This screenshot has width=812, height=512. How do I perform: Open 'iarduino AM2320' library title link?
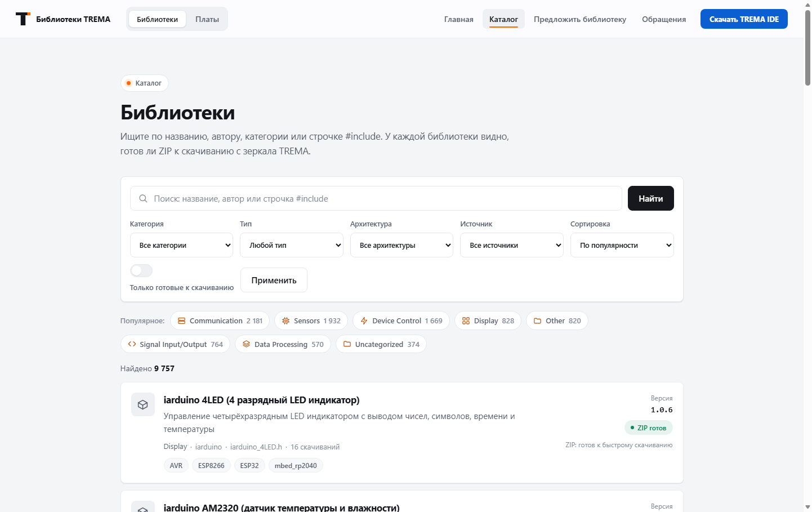282,507
